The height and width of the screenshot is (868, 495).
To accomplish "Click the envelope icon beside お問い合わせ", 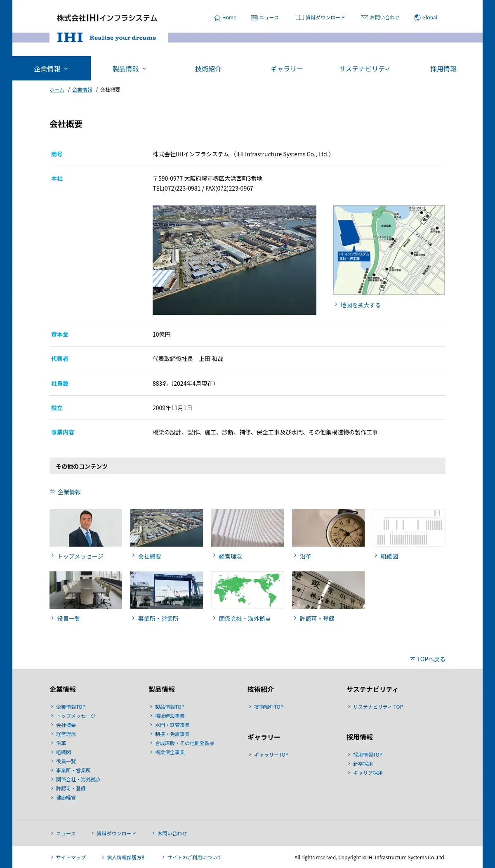I will coord(364,18).
